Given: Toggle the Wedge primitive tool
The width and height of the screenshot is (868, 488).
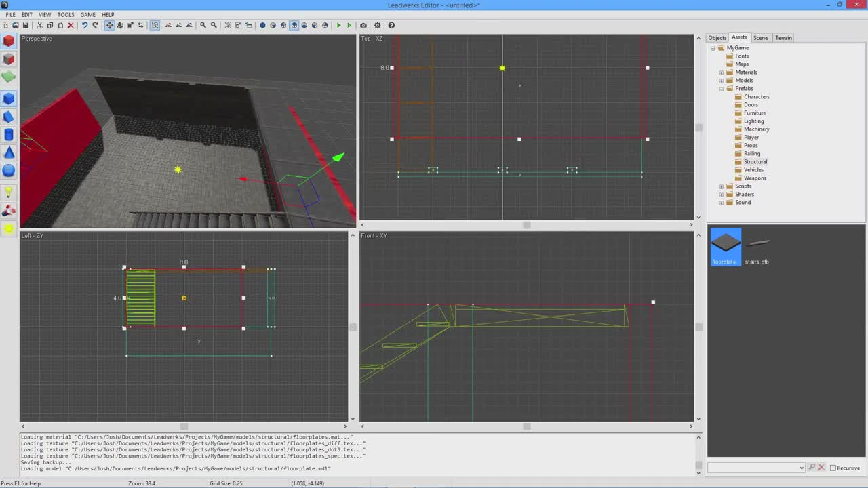Looking at the screenshot, I should point(8,117).
